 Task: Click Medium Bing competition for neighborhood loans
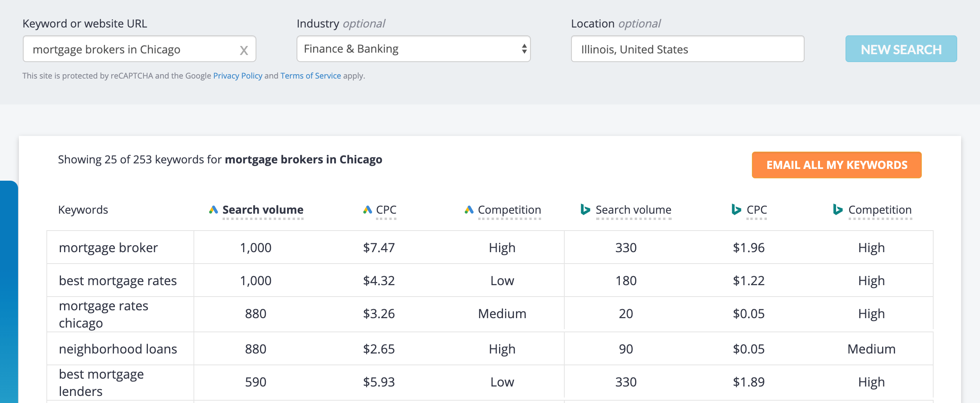[871, 349]
